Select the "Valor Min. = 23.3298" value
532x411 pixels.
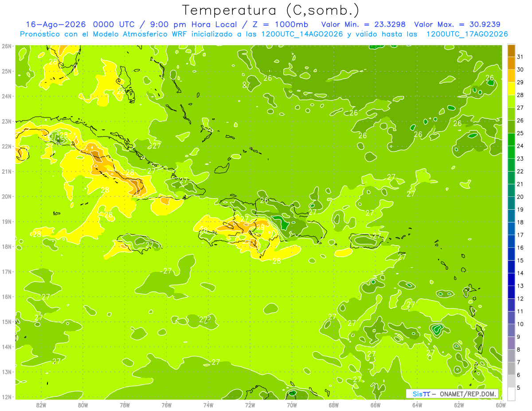364,24
